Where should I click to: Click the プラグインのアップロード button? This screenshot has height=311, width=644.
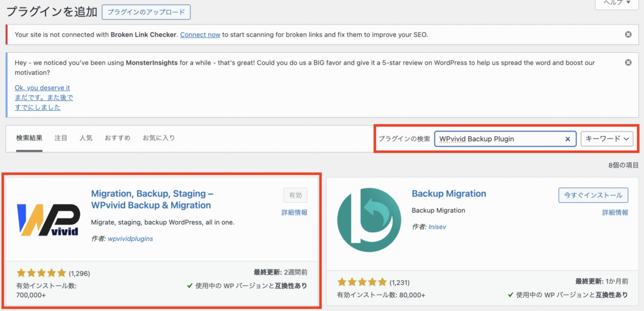146,13
